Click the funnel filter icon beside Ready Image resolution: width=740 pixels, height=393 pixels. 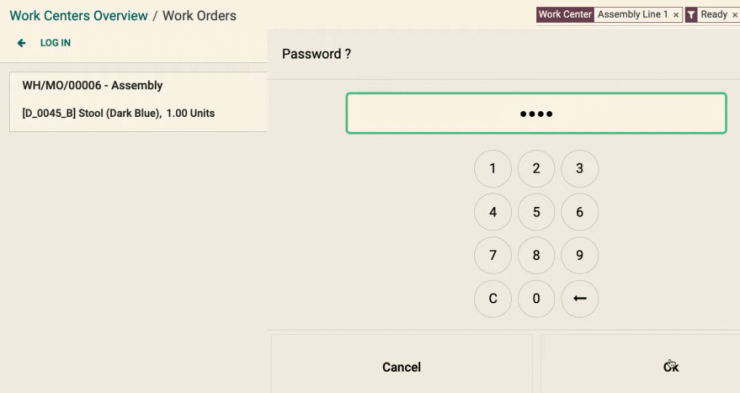tap(691, 15)
